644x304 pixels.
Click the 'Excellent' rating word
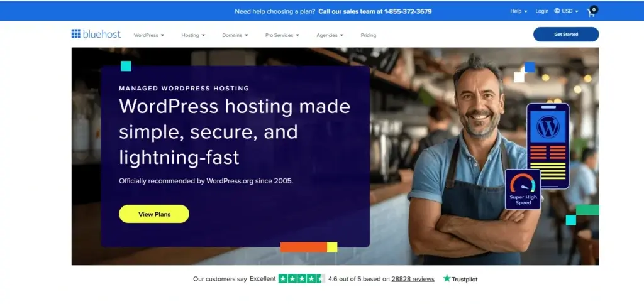point(263,279)
